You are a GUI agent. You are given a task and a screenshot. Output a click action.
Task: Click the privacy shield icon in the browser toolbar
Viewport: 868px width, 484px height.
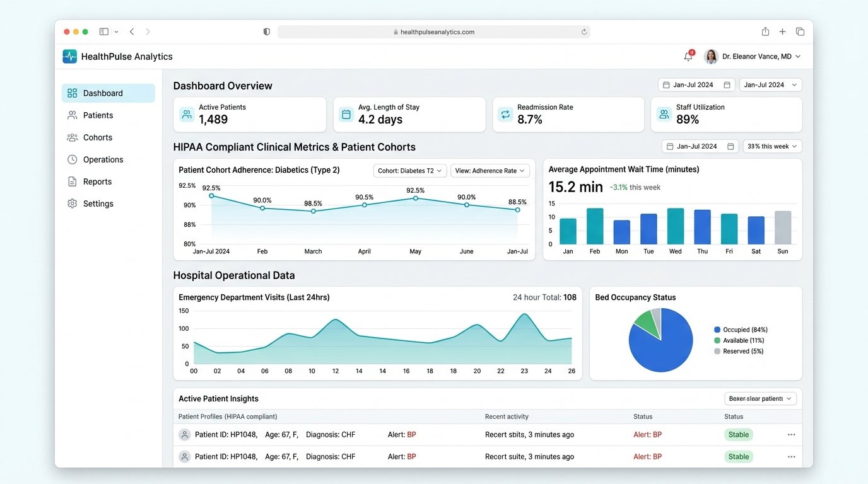267,32
